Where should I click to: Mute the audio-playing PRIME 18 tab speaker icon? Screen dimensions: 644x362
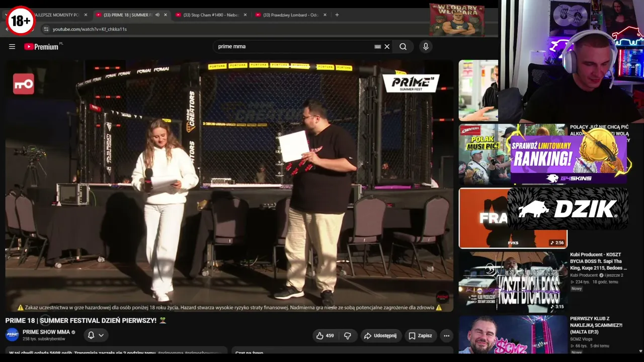tap(157, 15)
